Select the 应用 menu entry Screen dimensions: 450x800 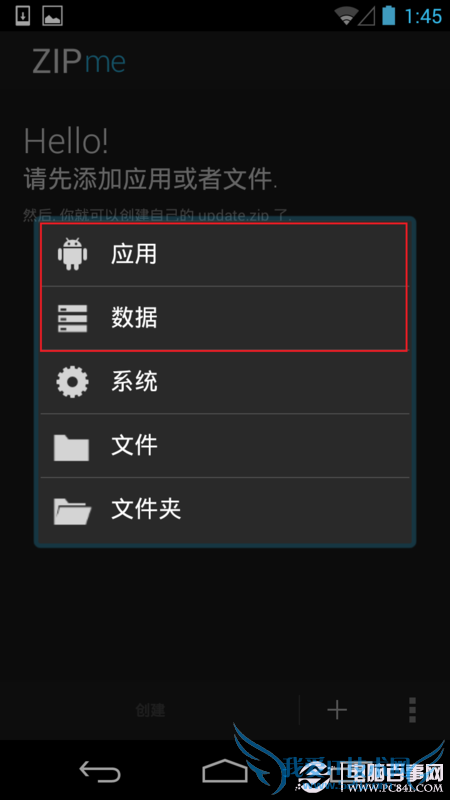click(x=224, y=254)
